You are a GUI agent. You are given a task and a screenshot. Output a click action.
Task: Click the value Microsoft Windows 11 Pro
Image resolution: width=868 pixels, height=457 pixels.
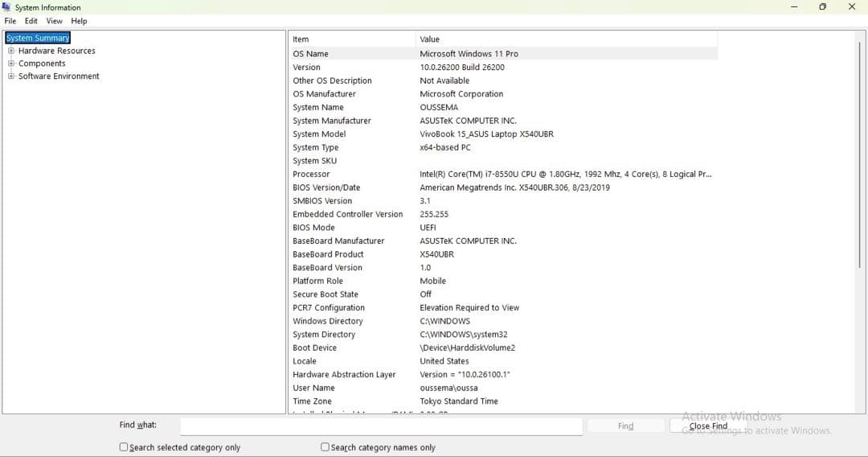(x=469, y=54)
